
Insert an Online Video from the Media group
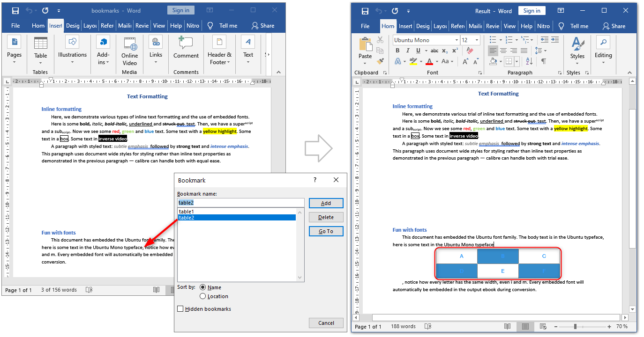click(x=129, y=51)
